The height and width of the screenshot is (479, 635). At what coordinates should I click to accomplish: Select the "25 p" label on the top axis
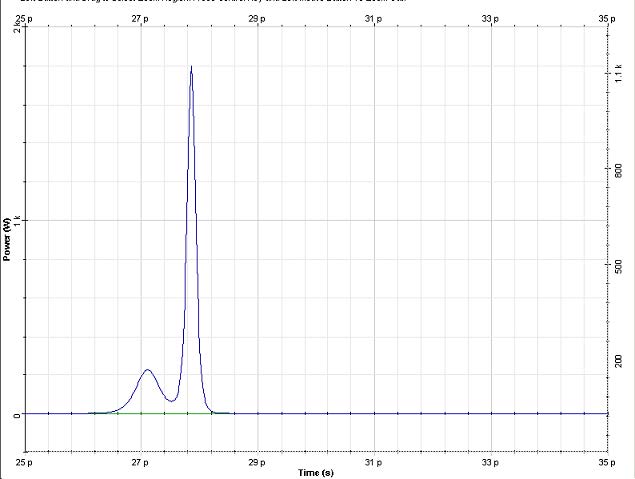24,19
